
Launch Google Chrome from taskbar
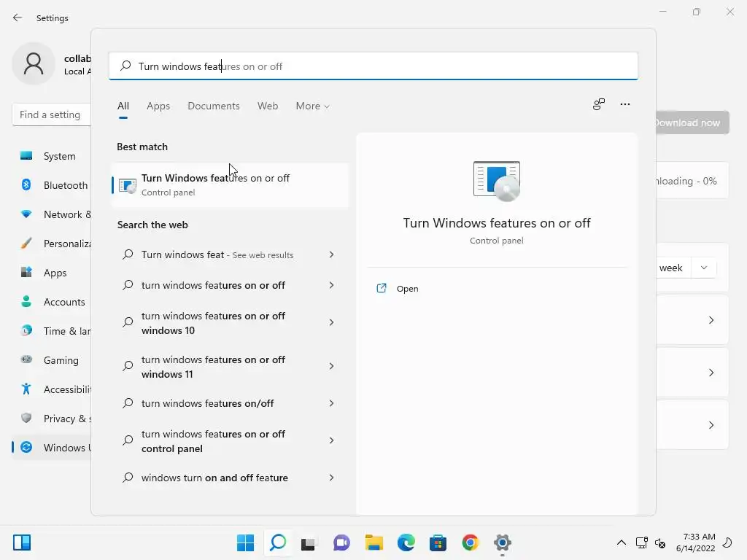[471, 542]
